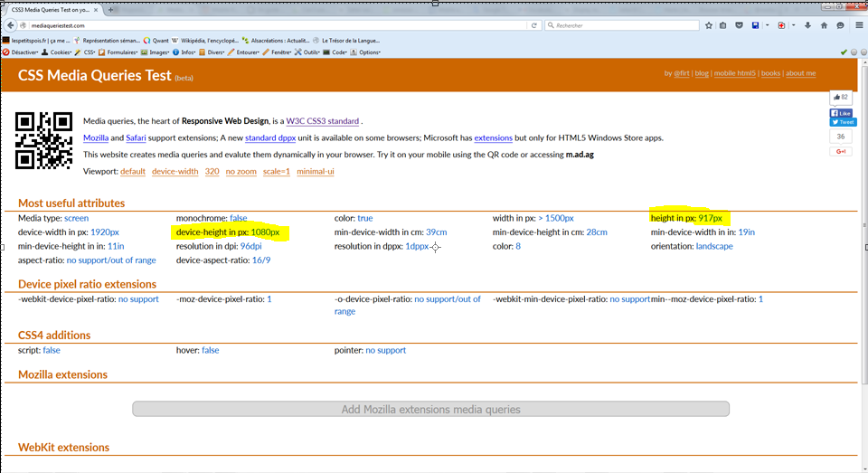Click the Facebook Like button
Image resolution: width=868 pixels, height=473 pixels.
[x=842, y=113]
